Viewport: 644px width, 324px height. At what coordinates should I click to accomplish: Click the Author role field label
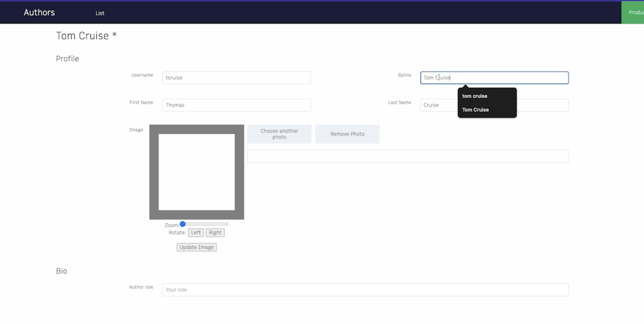point(141,287)
